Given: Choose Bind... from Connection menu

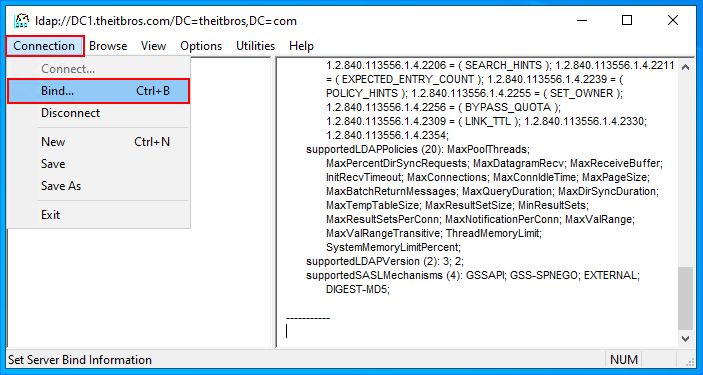Looking at the screenshot, I should (99, 91).
